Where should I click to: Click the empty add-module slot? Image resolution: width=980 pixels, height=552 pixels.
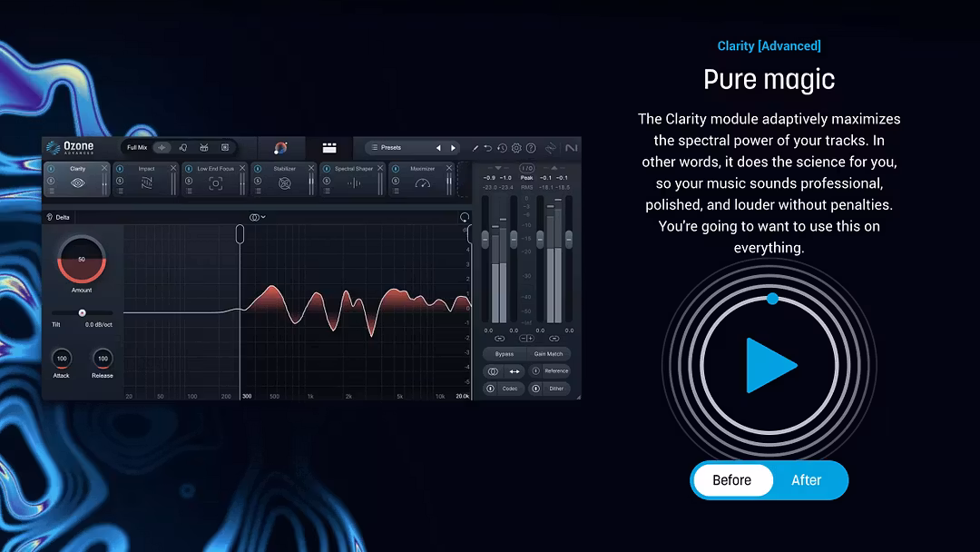pos(463,180)
